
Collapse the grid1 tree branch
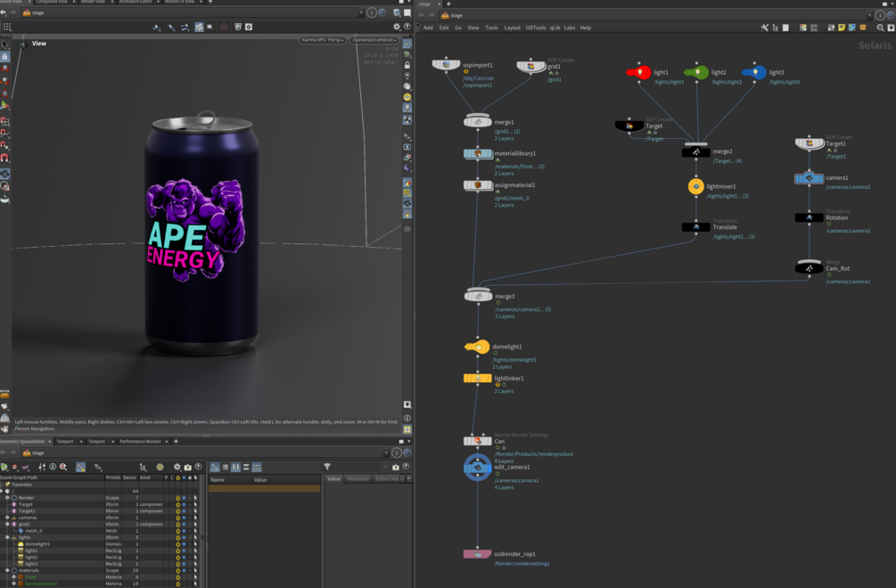point(7,524)
